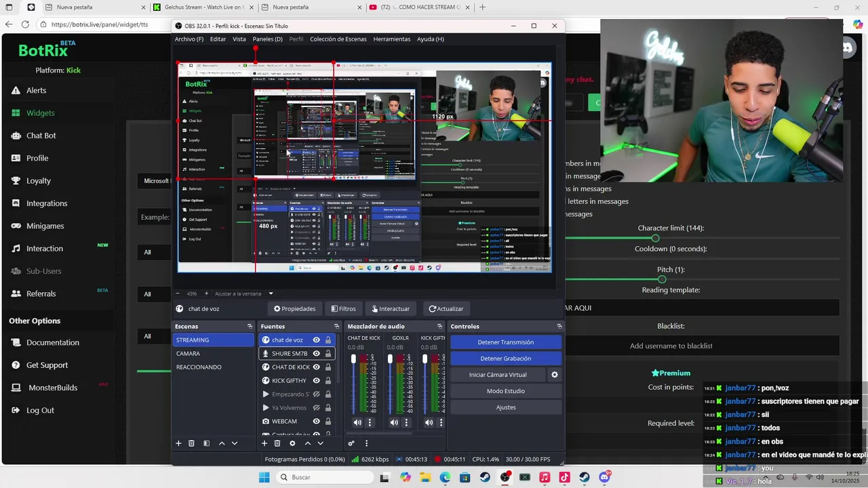Open the Paneles (D) menu
The height and width of the screenshot is (488, 868).
(x=268, y=39)
